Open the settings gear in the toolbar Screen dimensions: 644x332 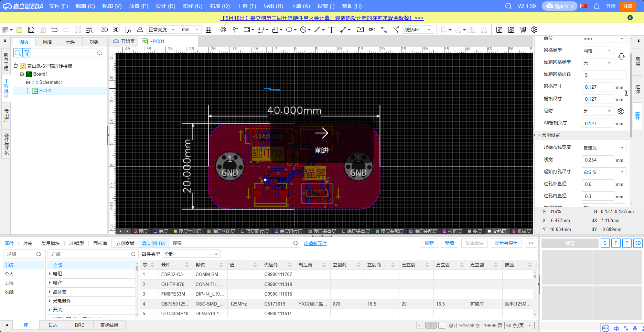tap(534, 30)
